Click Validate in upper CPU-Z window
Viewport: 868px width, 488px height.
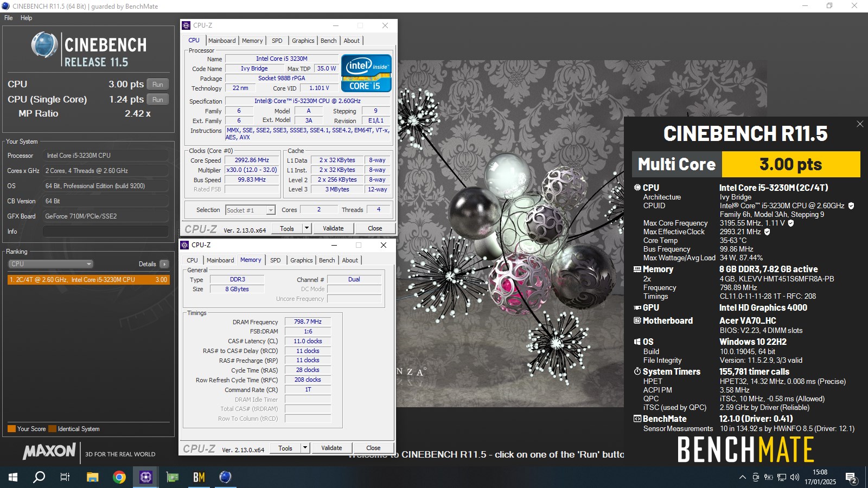click(x=333, y=228)
